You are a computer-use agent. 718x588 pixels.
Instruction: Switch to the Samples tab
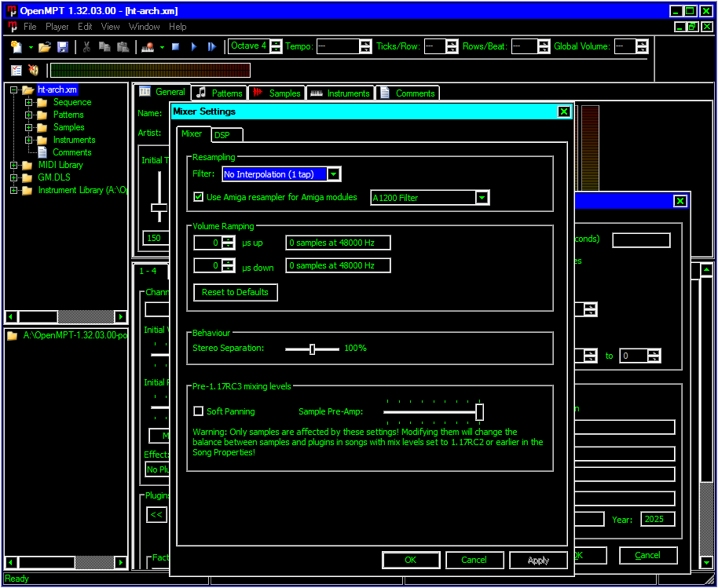(277, 93)
